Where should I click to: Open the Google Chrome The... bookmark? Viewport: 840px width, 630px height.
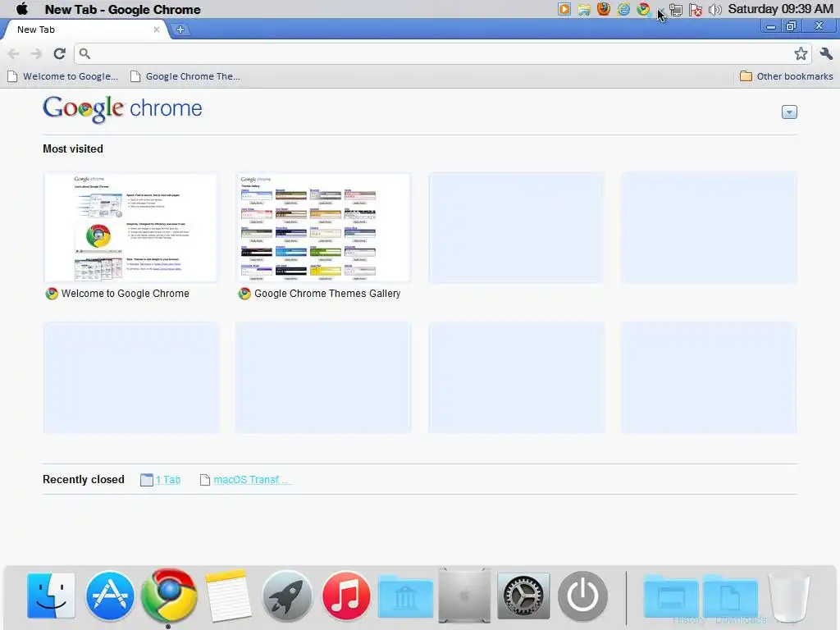click(x=185, y=76)
